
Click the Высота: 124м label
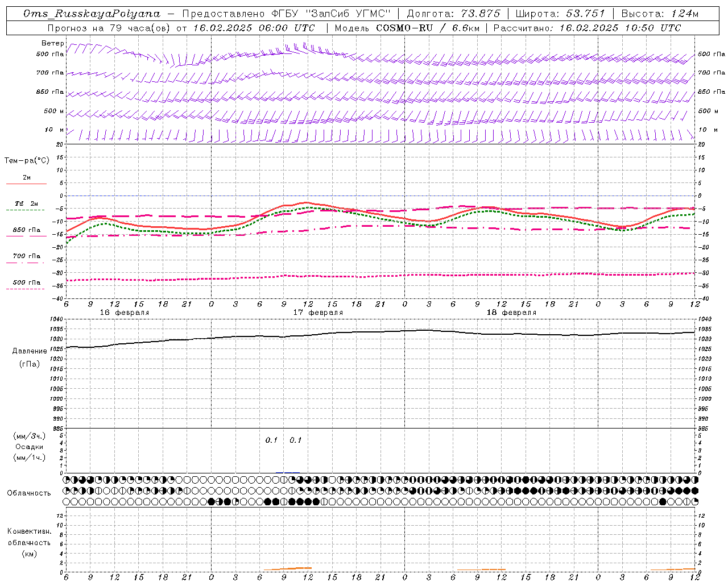(660, 14)
